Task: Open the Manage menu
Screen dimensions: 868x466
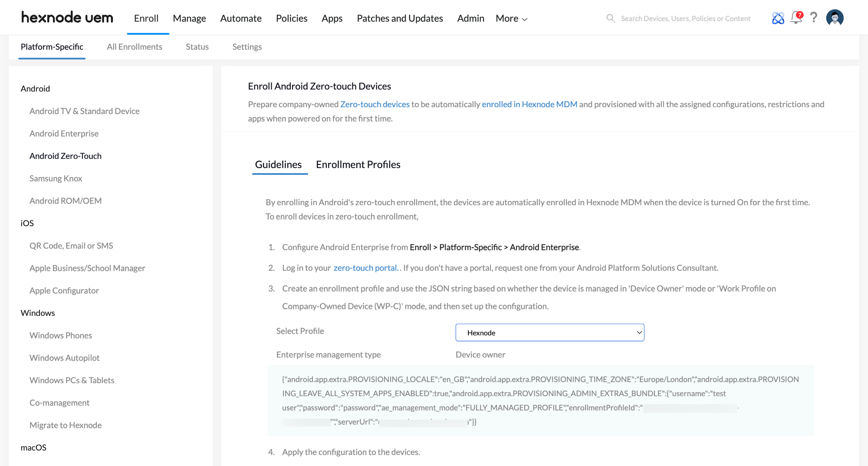Action: [x=189, y=18]
